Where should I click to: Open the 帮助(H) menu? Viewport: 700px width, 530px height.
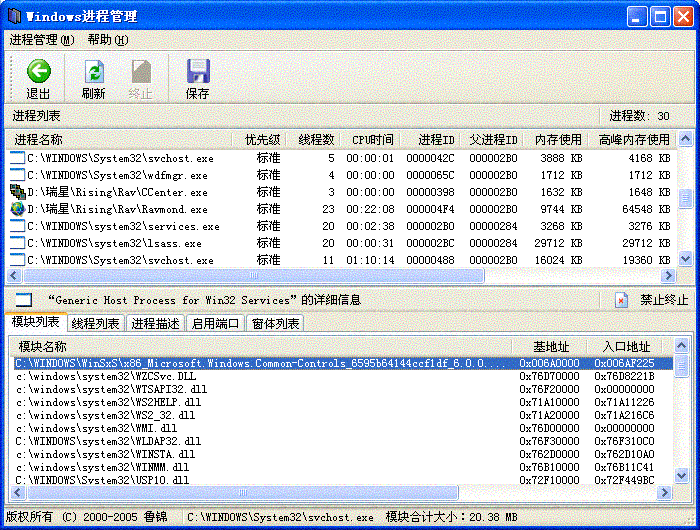(x=108, y=40)
